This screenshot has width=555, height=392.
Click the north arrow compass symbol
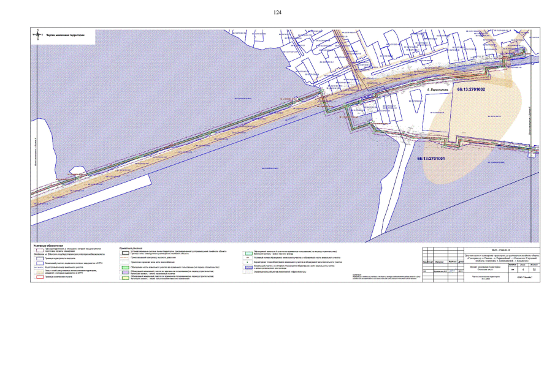pyautogui.click(x=39, y=34)
